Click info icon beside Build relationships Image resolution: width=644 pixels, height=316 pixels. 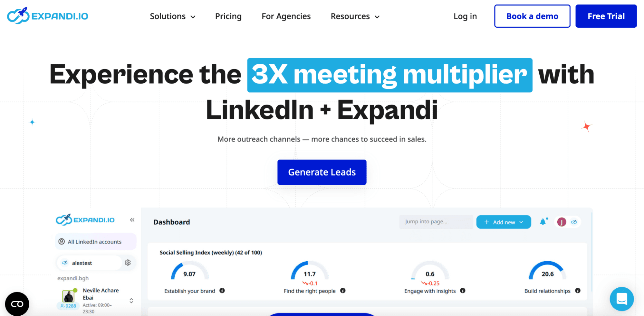click(578, 291)
